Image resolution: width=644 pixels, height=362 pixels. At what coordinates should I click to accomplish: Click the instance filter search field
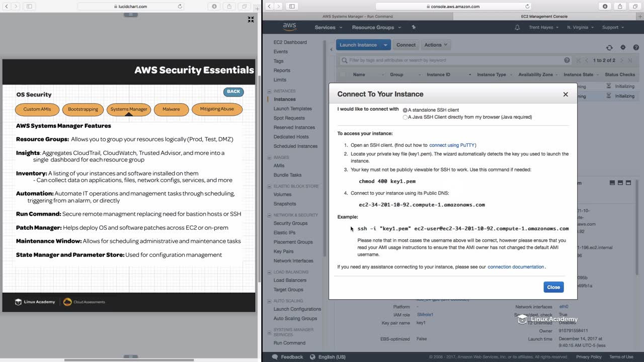coord(455,60)
